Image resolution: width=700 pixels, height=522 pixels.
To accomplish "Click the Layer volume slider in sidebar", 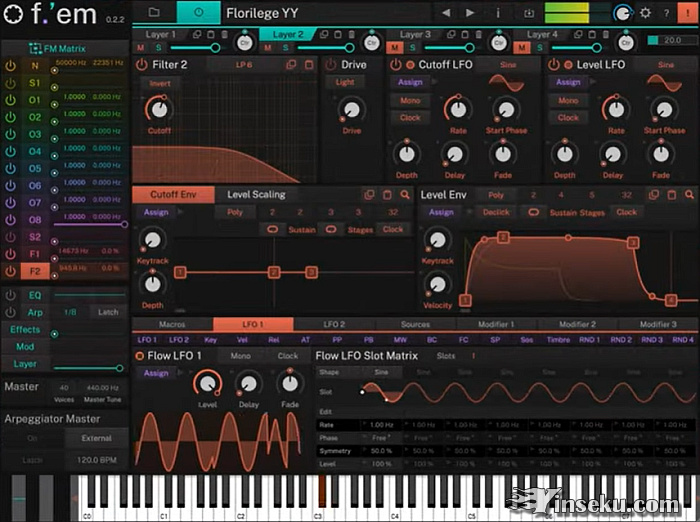I will [x=88, y=367].
